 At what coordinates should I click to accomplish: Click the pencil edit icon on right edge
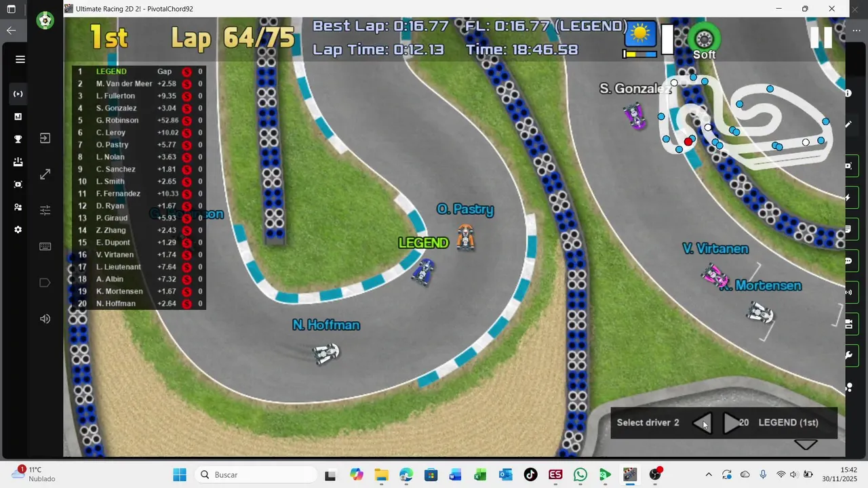tap(848, 124)
